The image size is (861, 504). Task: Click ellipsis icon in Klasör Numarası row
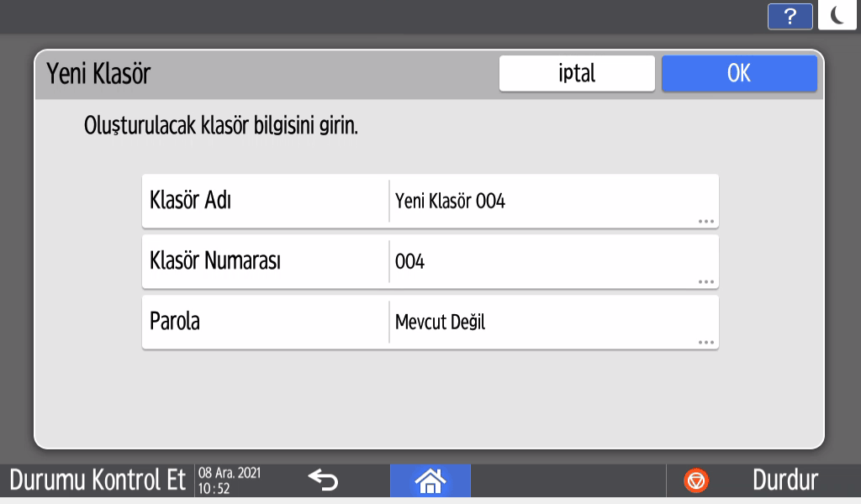point(705,282)
